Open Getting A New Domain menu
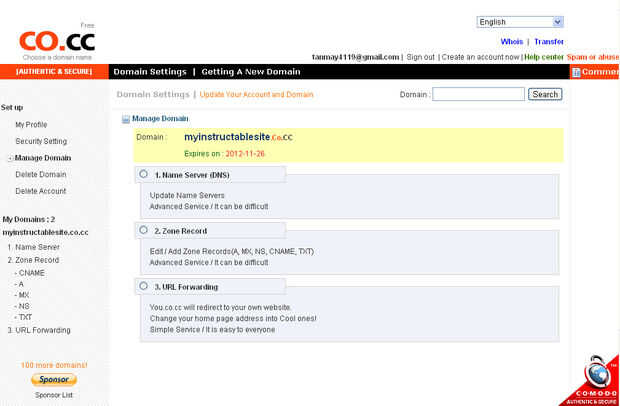 click(x=251, y=72)
